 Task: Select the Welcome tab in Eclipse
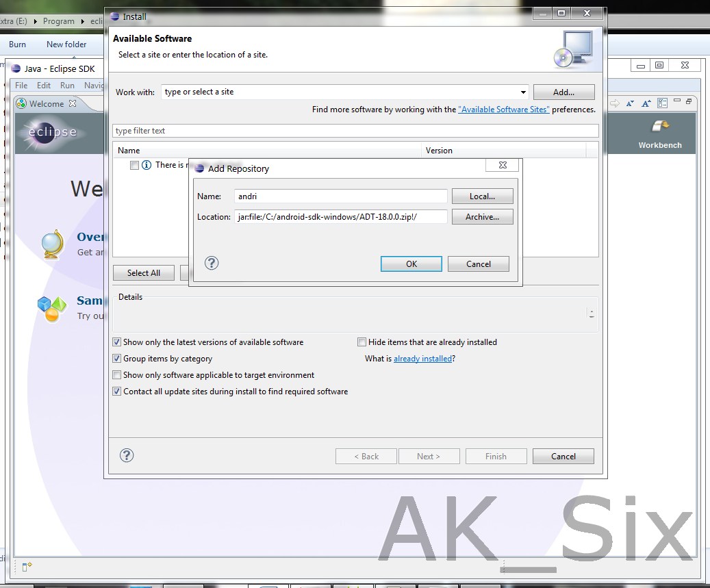click(x=46, y=103)
